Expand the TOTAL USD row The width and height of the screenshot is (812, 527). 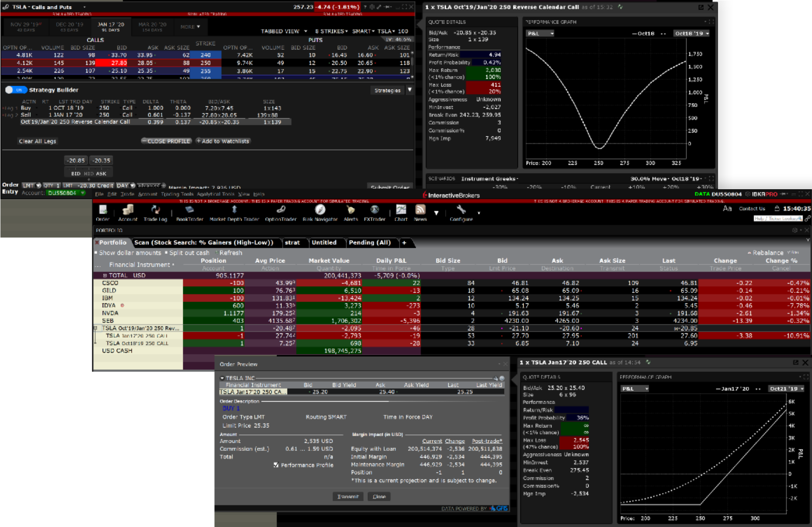click(x=105, y=275)
